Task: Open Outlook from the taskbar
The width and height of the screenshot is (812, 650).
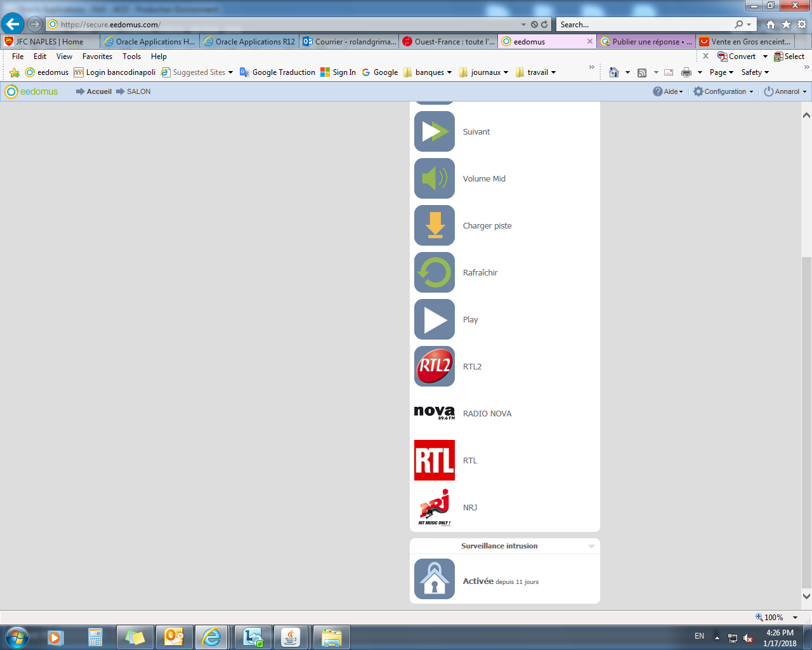Action: (174, 637)
